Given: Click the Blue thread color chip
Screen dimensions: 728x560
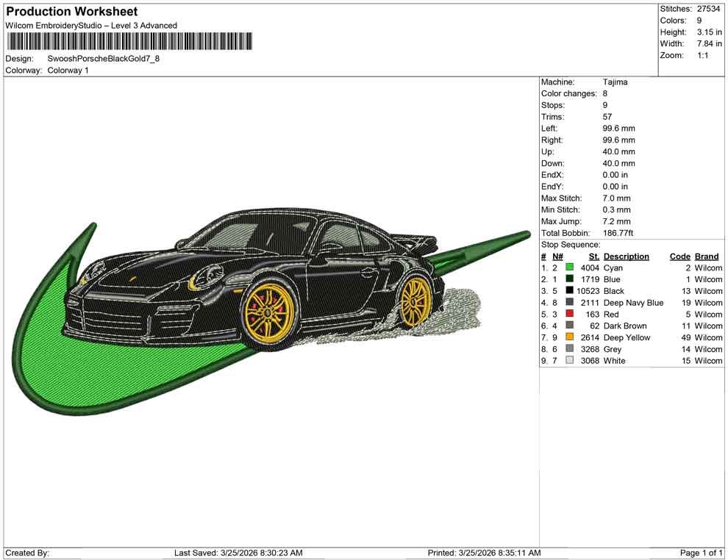Looking at the screenshot, I should (x=568, y=279).
